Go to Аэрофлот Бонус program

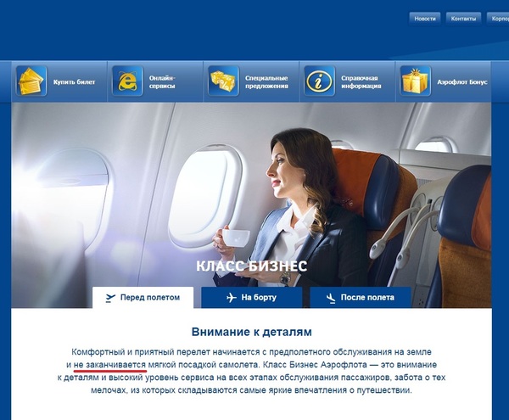pos(444,81)
